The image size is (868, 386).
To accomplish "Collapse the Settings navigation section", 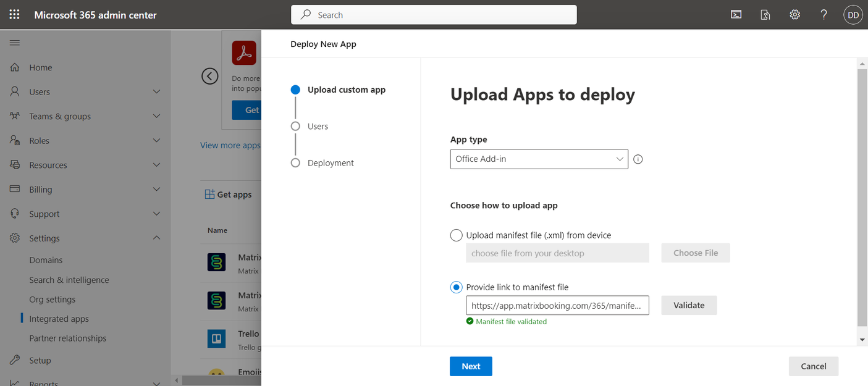I will tap(156, 238).
